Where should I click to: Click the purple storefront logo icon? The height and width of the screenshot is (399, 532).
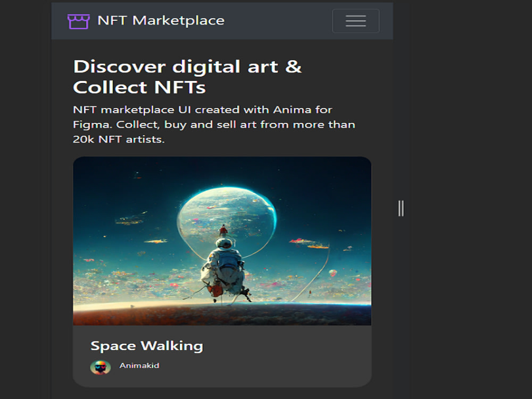[78, 21]
